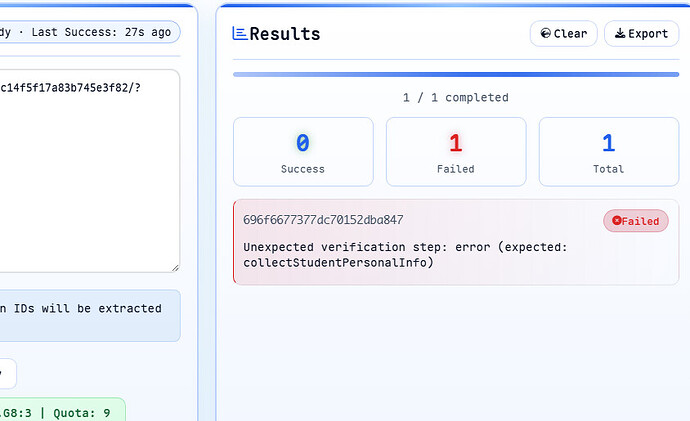Click the Clear results button
690x421 pixels.
563,33
